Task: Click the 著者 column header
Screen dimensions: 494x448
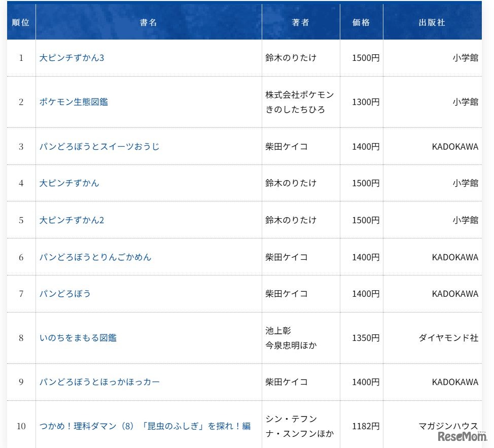Action: pos(300,21)
